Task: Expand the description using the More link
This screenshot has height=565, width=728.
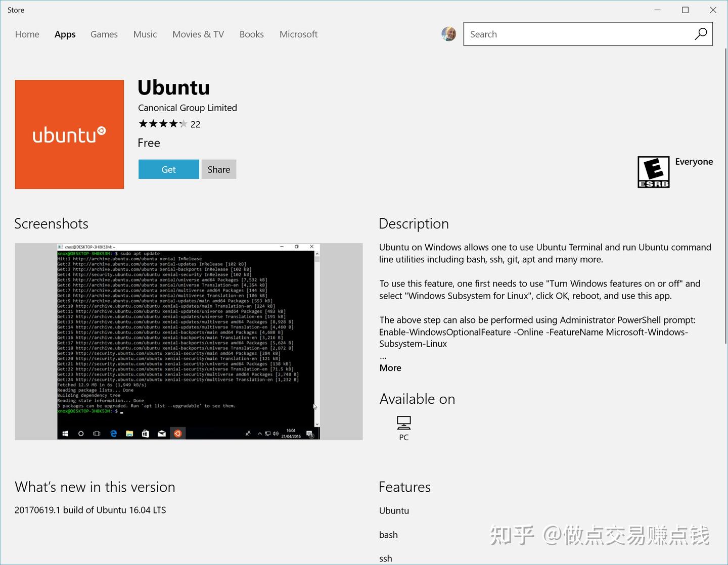Action: (x=390, y=368)
